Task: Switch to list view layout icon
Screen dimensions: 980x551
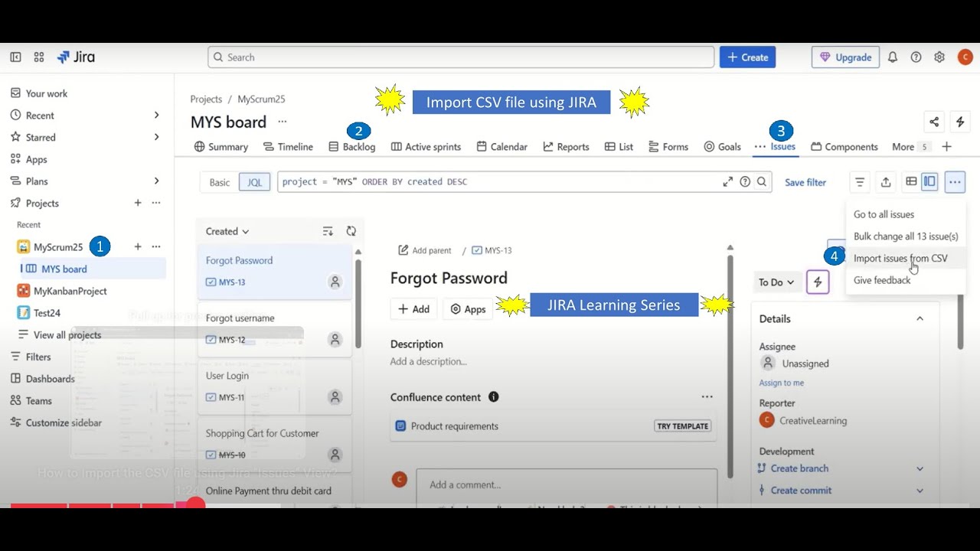Action: [x=911, y=182]
